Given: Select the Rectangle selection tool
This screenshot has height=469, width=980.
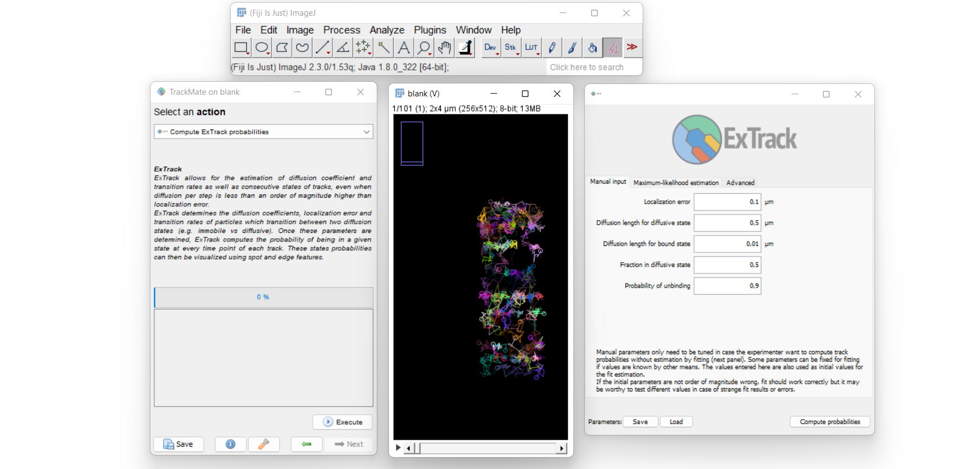Looking at the screenshot, I should 241,48.
